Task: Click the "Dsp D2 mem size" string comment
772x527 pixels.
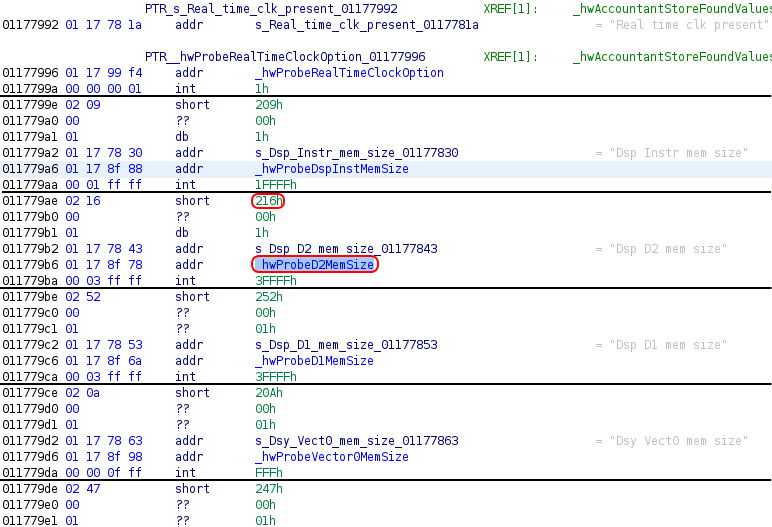Action: pos(668,249)
